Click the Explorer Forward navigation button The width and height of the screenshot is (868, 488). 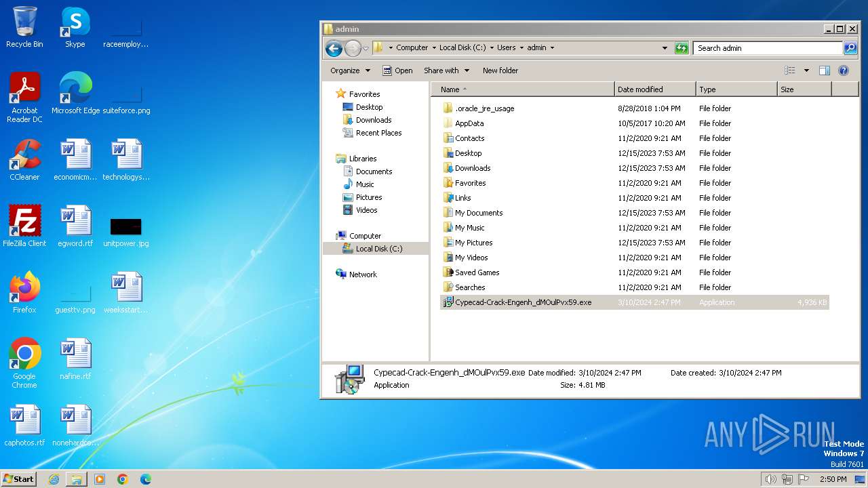point(353,48)
